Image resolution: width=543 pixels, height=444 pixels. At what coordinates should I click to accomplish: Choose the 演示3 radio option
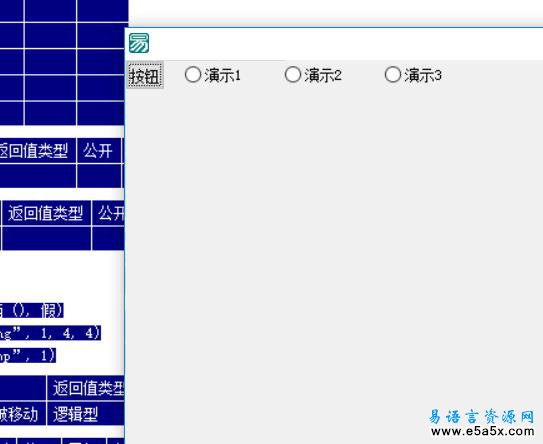coord(413,75)
